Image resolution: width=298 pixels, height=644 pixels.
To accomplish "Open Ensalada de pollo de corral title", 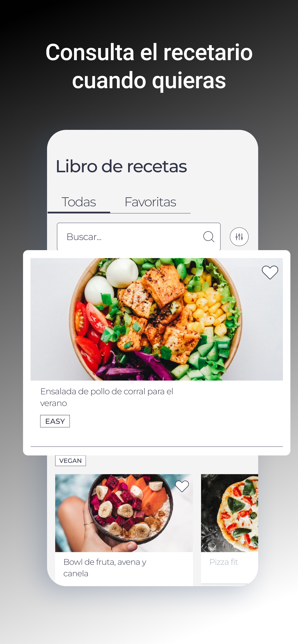I will coord(107,397).
